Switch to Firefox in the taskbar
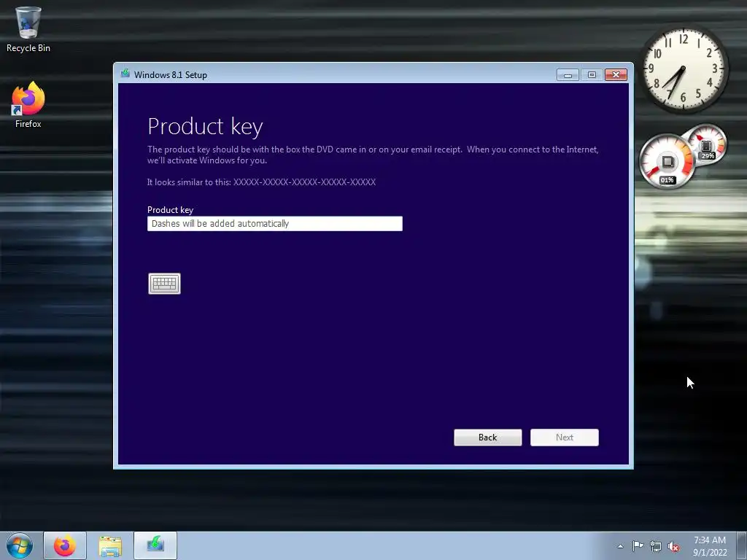 click(x=65, y=545)
